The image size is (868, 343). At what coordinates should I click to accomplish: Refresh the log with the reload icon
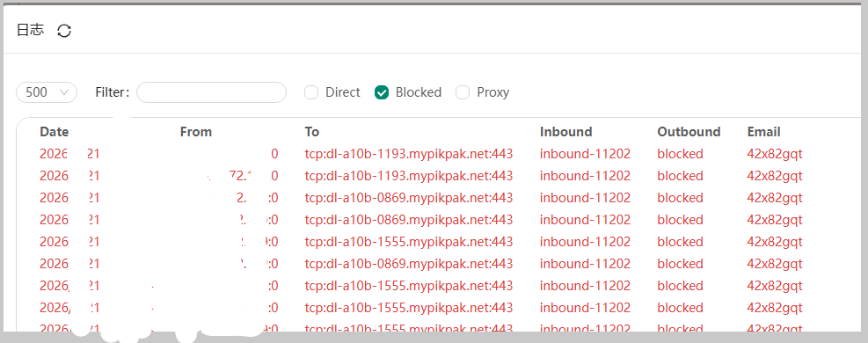click(64, 31)
